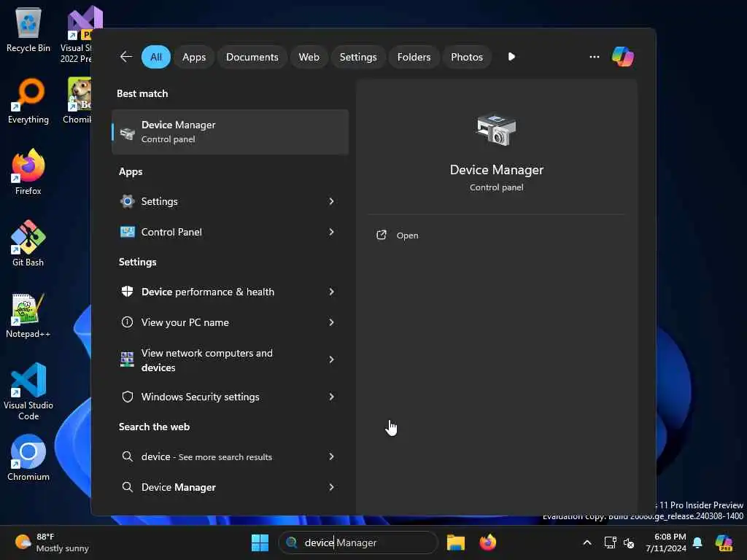Expand View network computers and devices chevron
This screenshot has height=560, width=747.
click(332, 359)
